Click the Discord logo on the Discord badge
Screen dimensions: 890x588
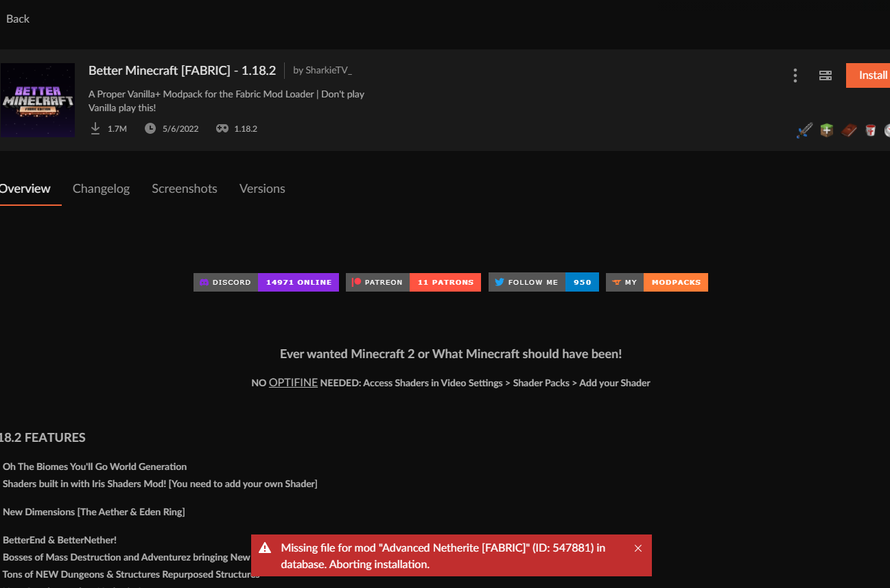click(203, 282)
